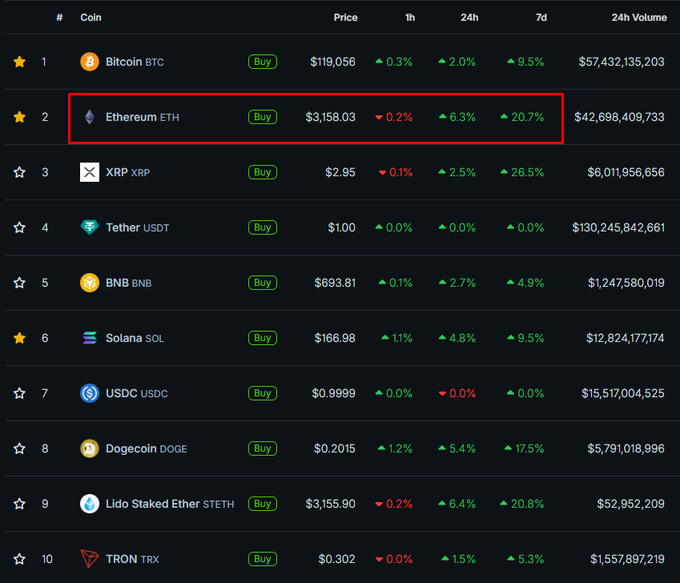The image size is (680, 583).
Task: Click Bitcoin price $119,056
Action: tap(333, 62)
